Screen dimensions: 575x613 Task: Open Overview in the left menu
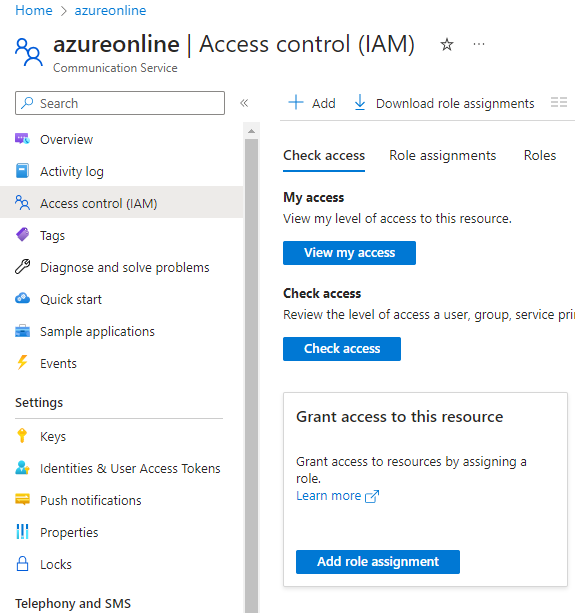click(x=66, y=140)
